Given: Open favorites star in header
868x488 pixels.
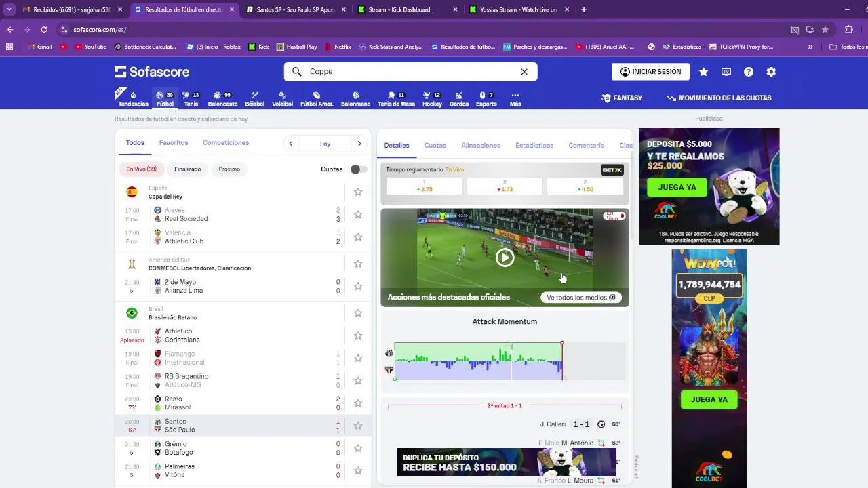Looking at the screenshot, I should 704,72.
